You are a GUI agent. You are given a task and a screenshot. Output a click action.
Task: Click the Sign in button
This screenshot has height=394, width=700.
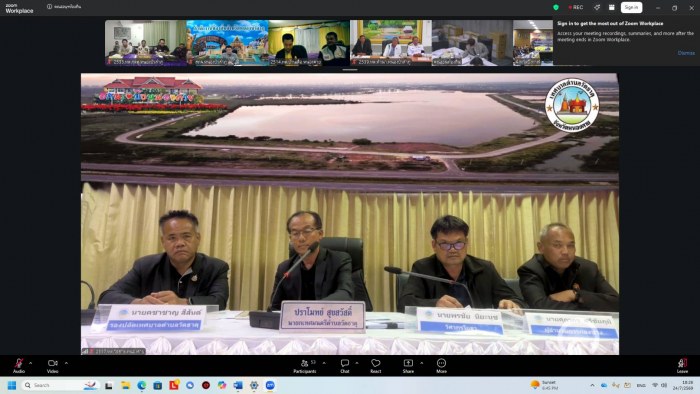coord(631,7)
